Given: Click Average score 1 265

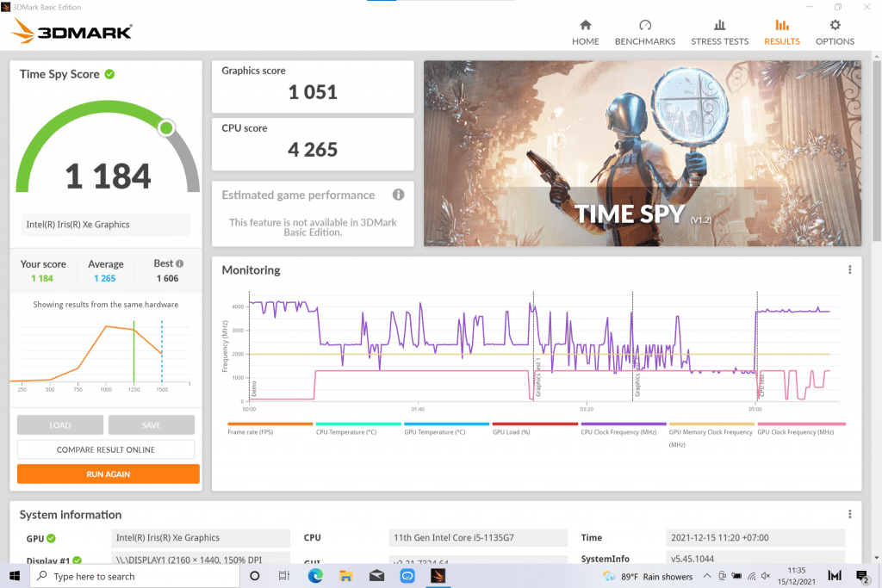Looking at the screenshot, I should point(104,278).
